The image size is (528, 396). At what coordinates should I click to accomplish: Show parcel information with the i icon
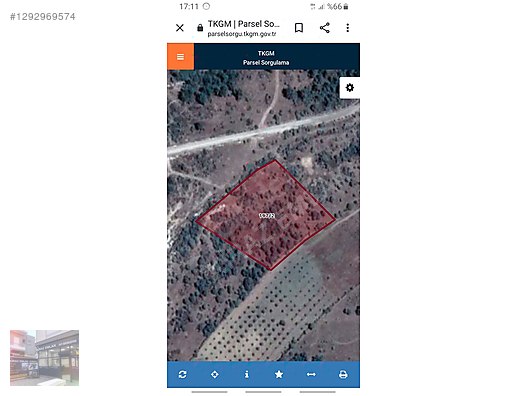pos(247,374)
